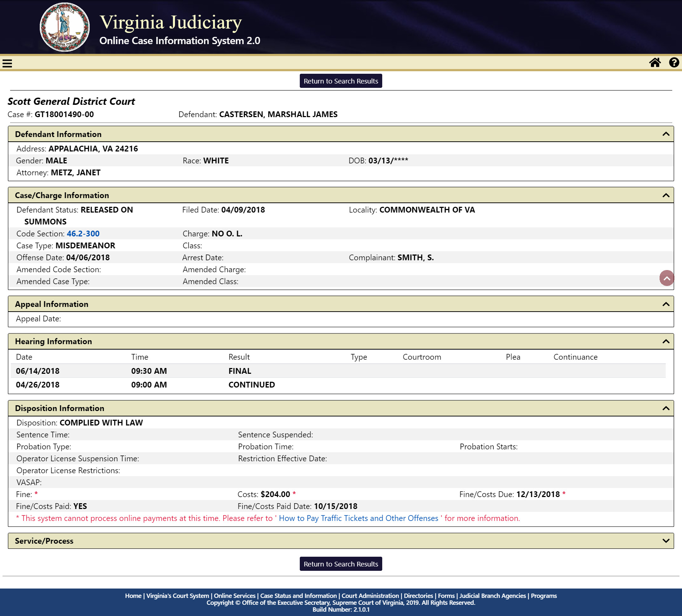Click the Courtroom column header
The width and height of the screenshot is (682, 616).
point(422,357)
